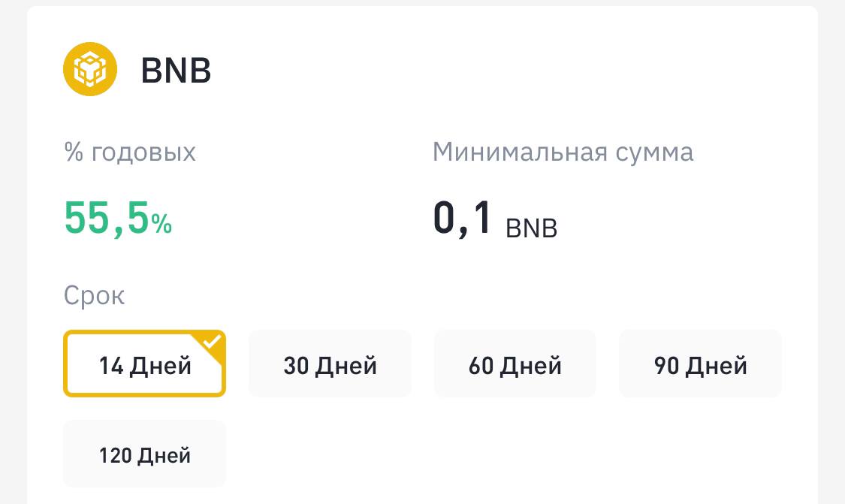Click the "% годовых" label
845x504 pixels.
point(130,152)
